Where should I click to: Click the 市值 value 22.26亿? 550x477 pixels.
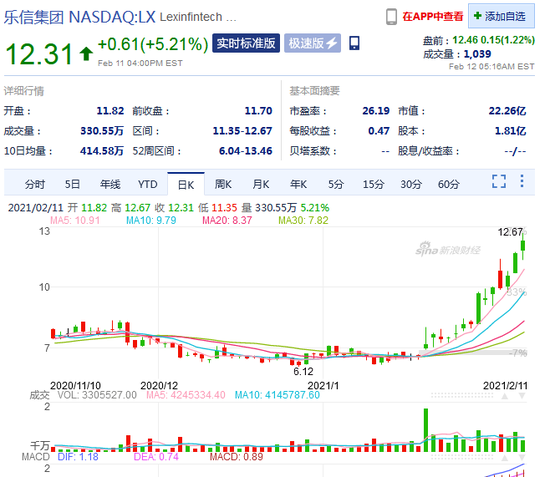pyautogui.click(x=508, y=111)
